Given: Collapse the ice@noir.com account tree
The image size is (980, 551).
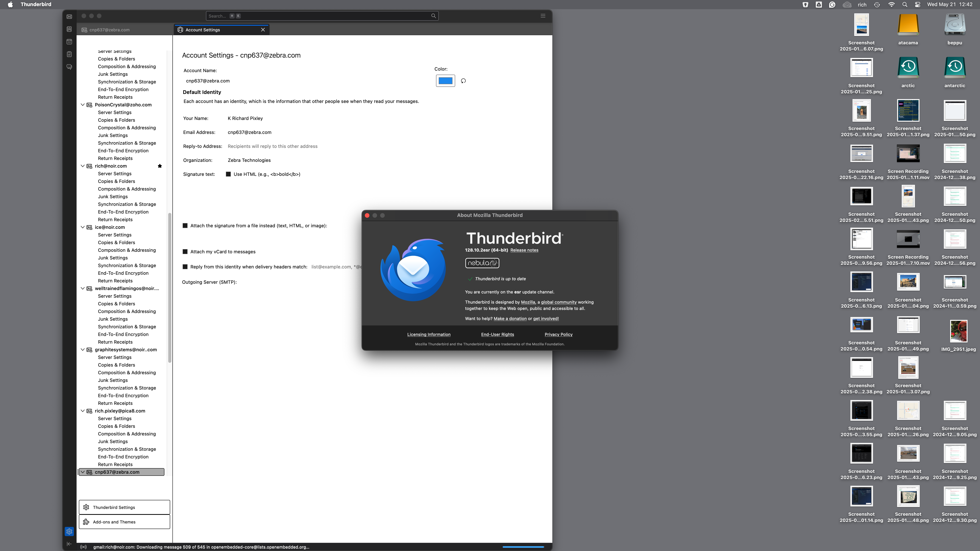Looking at the screenshot, I should (x=82, y=227).
